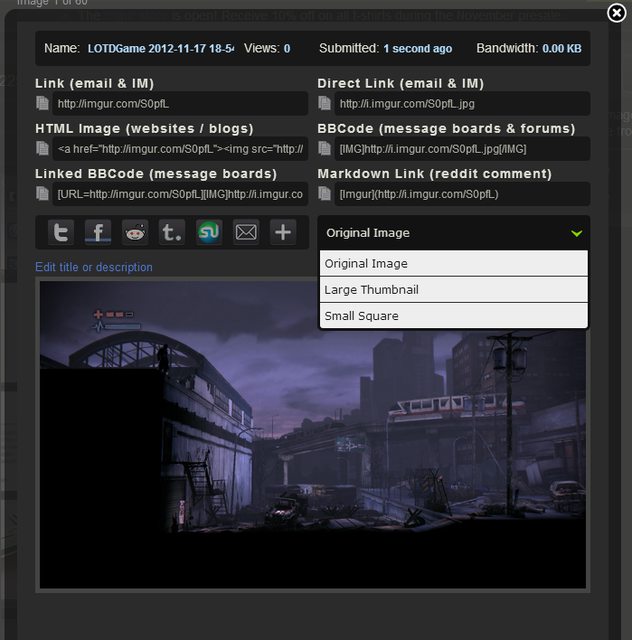
Task: Click the '1 second ago' submitted time
Action: point(418,49)
